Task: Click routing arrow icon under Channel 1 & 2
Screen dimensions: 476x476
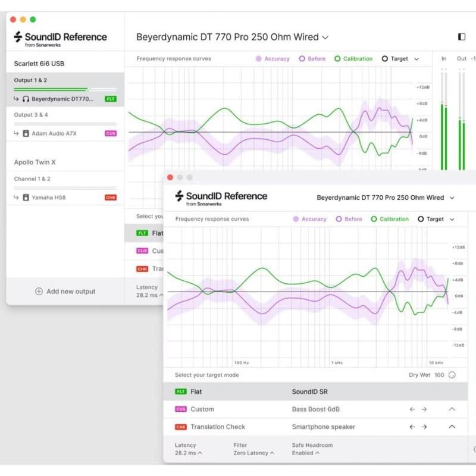Action: pyautogui.click(x=16, y=198)
